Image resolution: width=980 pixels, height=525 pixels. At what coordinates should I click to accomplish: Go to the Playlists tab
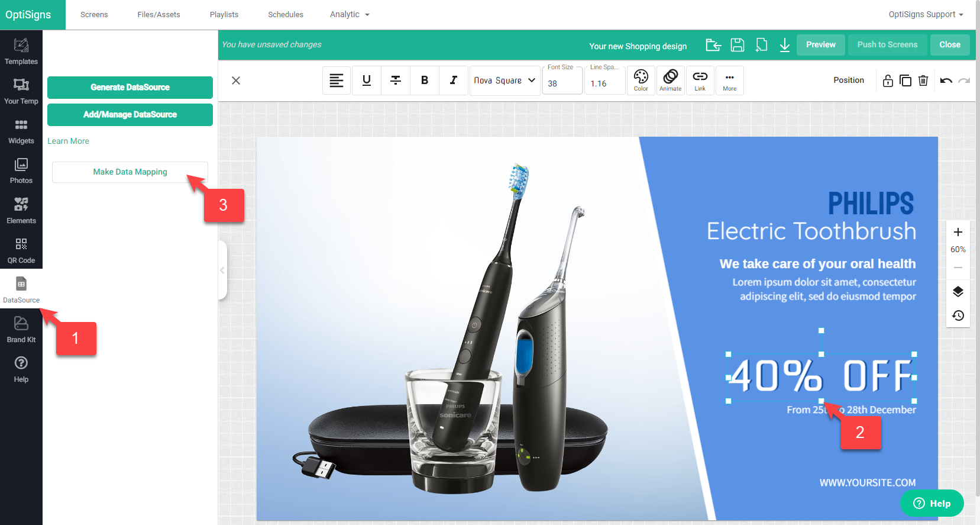pyautogui.click(x=224, y=14)
